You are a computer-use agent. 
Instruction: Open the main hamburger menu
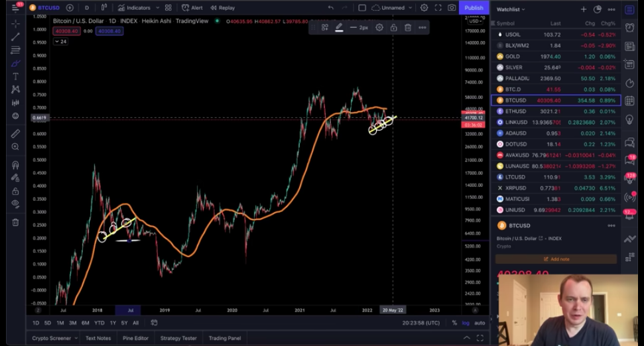[16, 7]
